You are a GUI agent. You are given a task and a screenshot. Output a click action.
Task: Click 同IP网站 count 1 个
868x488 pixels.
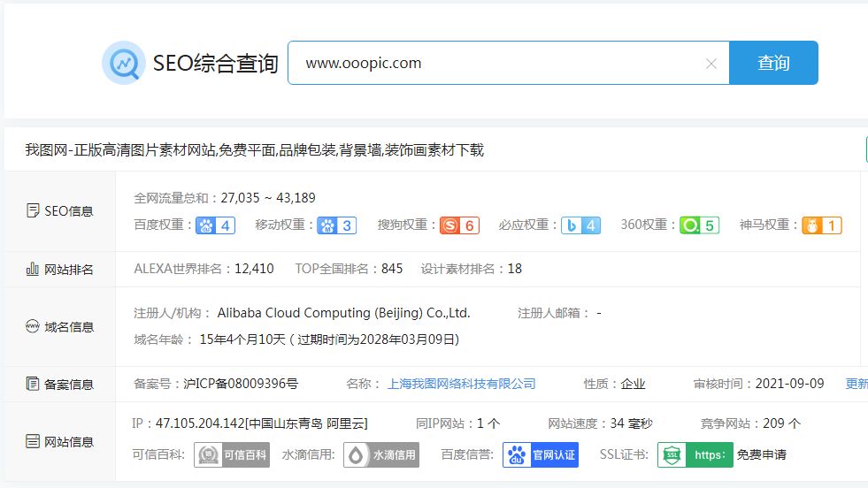pyautogui.click(x=488, y=423)
